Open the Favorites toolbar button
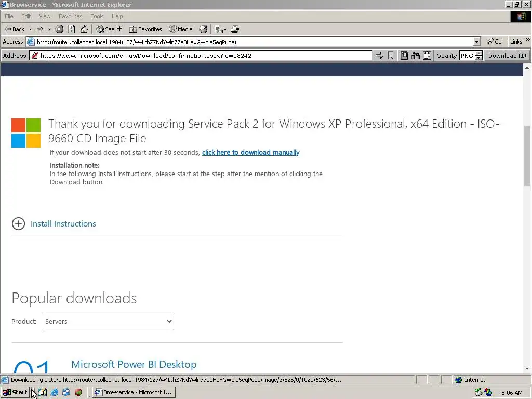The image size is (532, 399). point(145,29)
